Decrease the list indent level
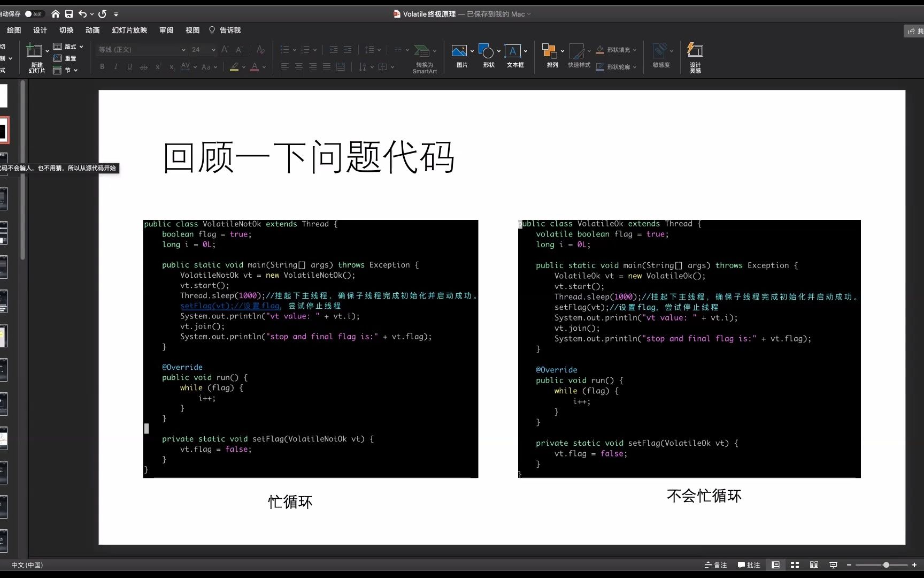This screenshot has width=924, height=578. [x=334, y=50]
